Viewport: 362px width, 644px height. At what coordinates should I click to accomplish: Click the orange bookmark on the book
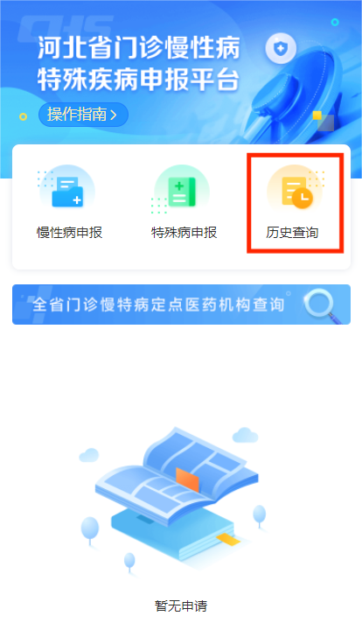coord(188,479)
